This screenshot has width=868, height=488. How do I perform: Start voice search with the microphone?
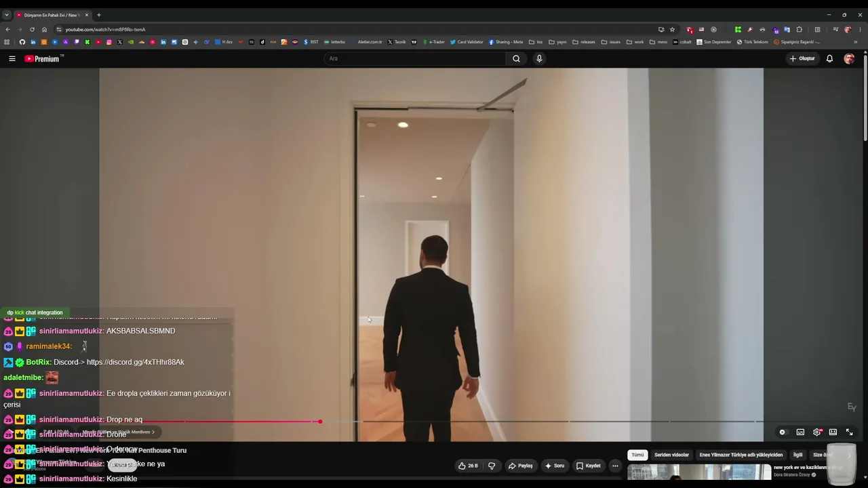coord(539,59)
